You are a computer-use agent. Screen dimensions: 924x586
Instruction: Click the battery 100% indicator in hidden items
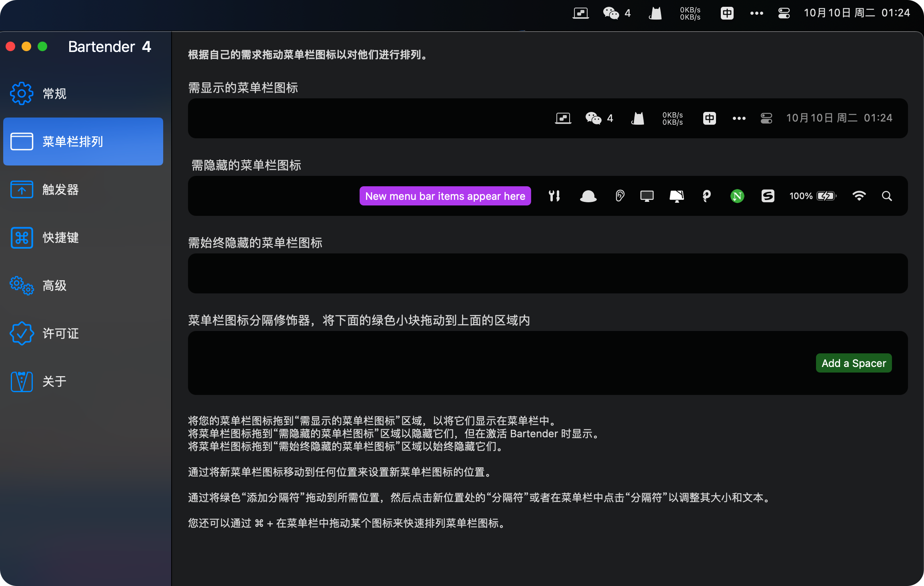pos(812,196)
